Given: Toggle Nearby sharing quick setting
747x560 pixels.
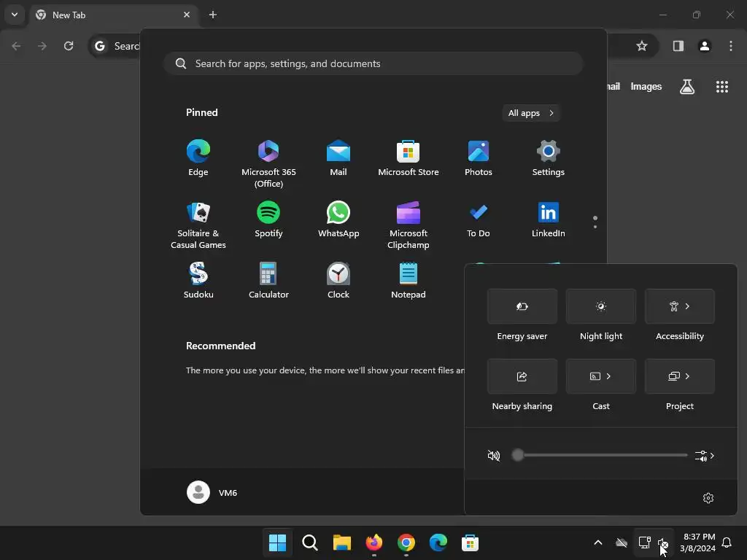Looking at the screenshot, I should (x=522, y=376).
